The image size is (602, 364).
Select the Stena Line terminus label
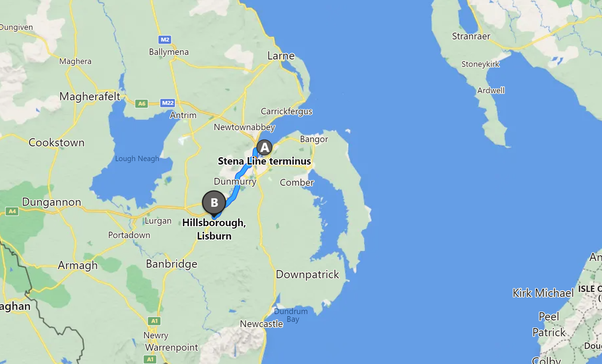click(x=264, y=161)
